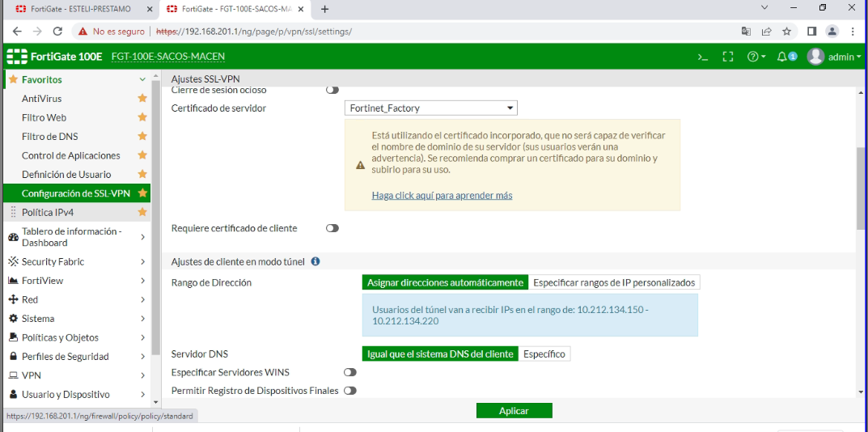Image resolution: width=868 pixels, height=432 pixels.
Task: Open the help question mark menu
Action: click(756, 57)
